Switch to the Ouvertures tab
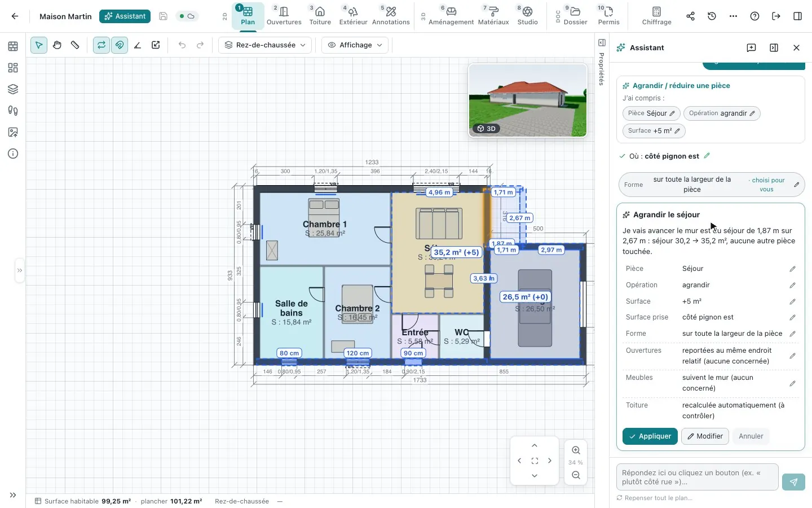This screenshot has height=508, width=812. click(284, 16)
